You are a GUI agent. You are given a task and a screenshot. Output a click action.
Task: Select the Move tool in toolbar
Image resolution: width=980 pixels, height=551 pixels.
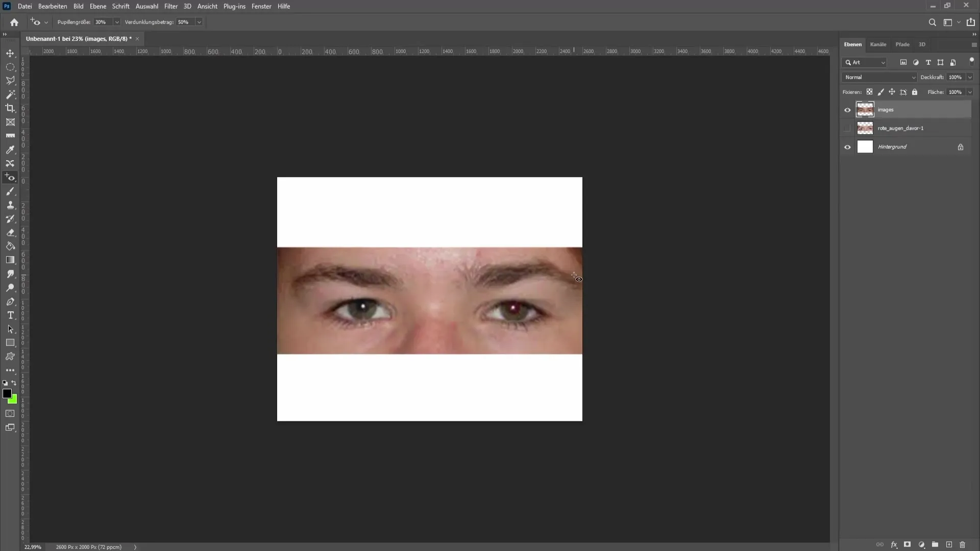pos(10,53)
